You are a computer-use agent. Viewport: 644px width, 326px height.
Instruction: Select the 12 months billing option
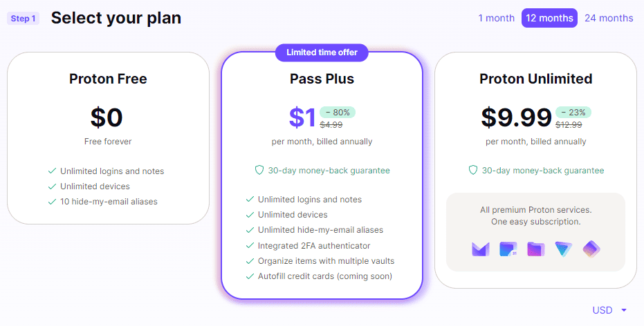[x=549, y=18]
